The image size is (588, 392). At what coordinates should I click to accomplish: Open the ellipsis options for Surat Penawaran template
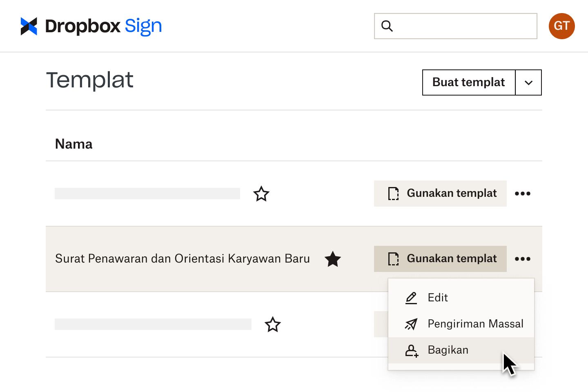click(523, 258)
